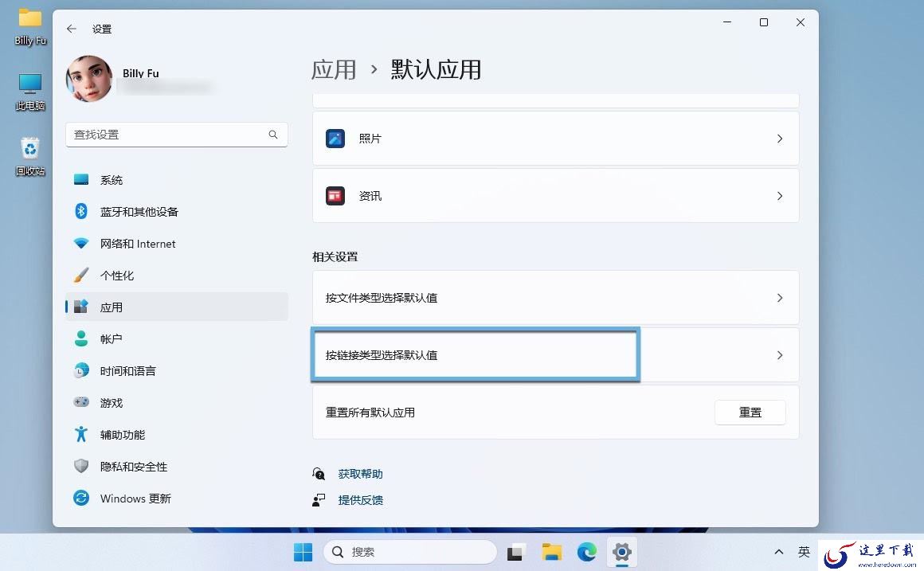Click the back arrow next to 设置
Viewport: 924px width, 571px height.
72,29
